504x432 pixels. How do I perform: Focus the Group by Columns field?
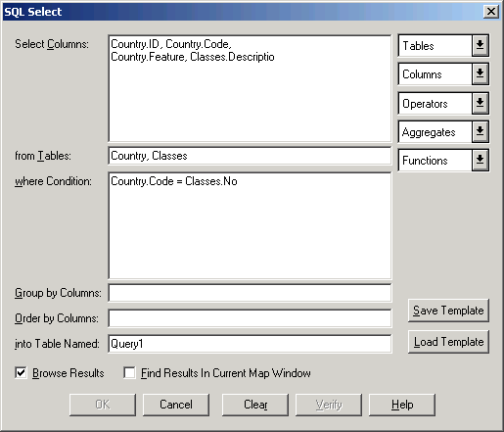(250, 293)
